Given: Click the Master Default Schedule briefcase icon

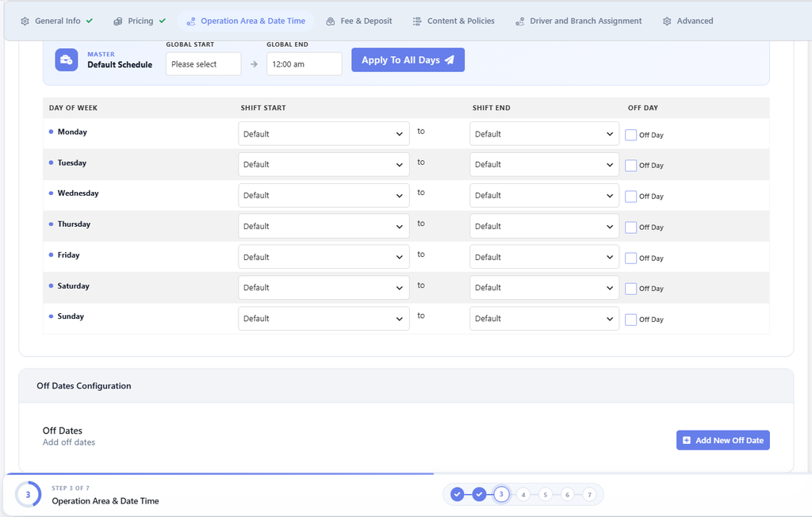Looking at the screenshot, I should [x=67, y=60].
